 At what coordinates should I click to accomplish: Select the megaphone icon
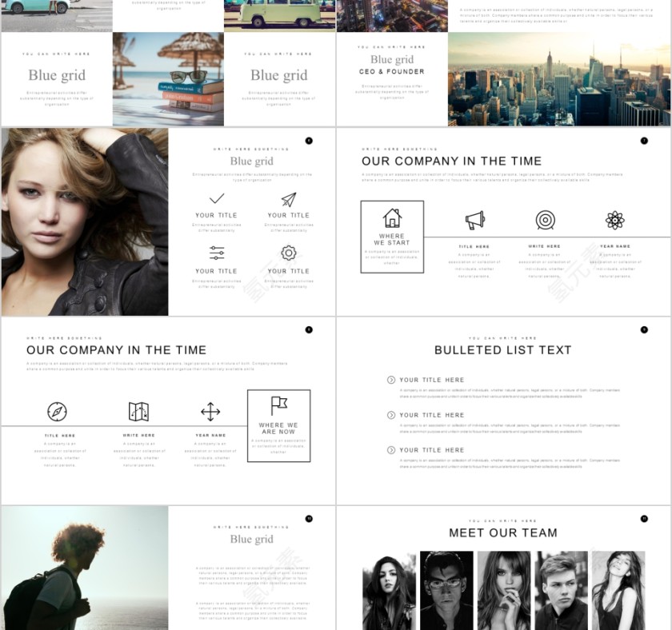474,220
